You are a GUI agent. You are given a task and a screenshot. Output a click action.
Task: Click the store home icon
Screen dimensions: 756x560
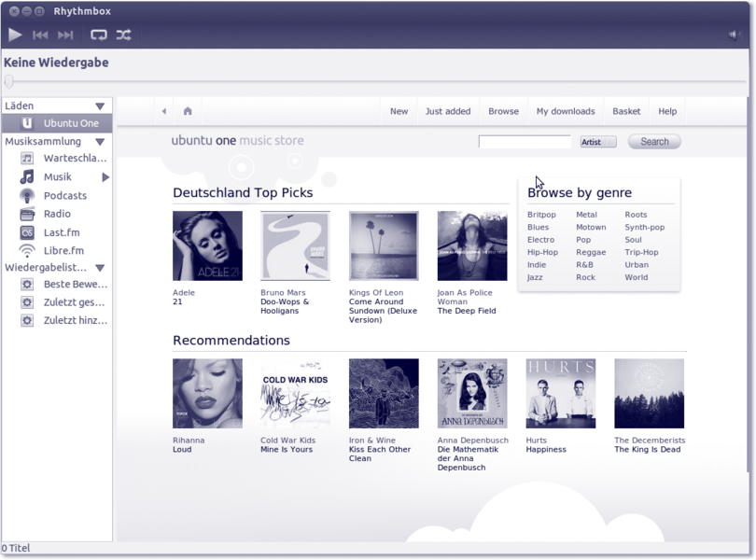188,111
